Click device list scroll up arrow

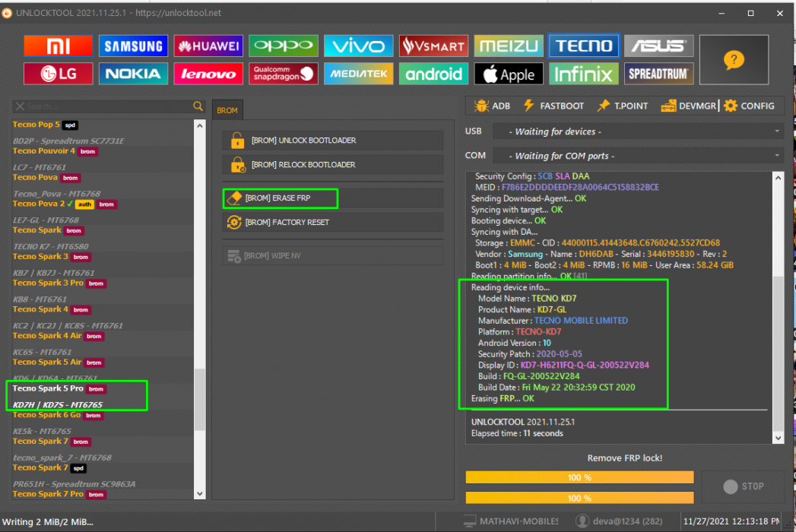pyautogui.click(x=199, y=125)
